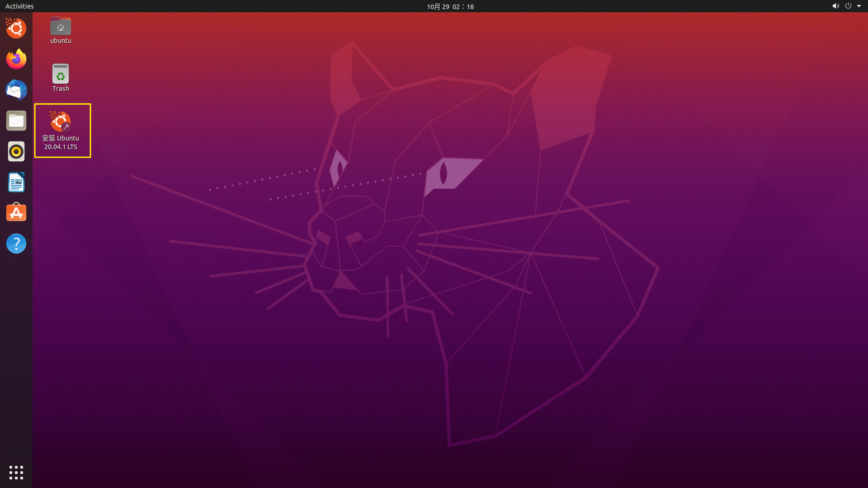Select the Trash desktop icon
This screenshot has height=488, width=868.
click(61, 74)
